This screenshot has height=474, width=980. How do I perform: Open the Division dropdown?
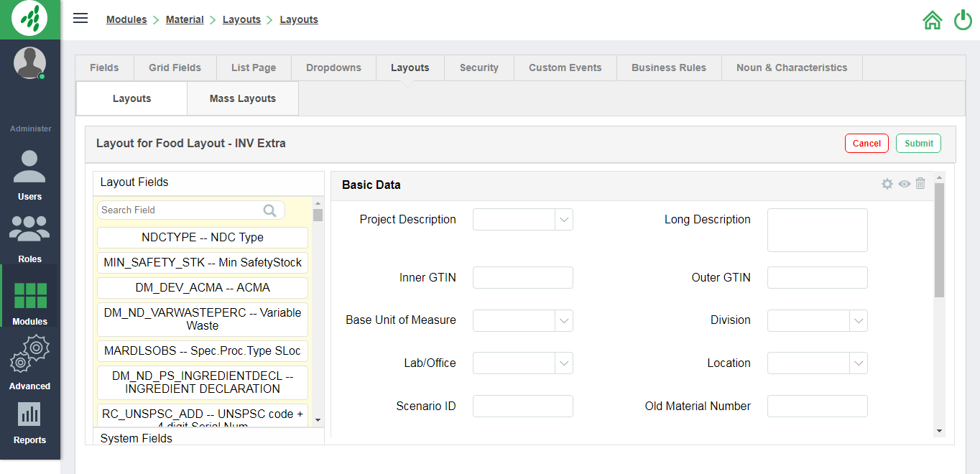coord(859,320)
